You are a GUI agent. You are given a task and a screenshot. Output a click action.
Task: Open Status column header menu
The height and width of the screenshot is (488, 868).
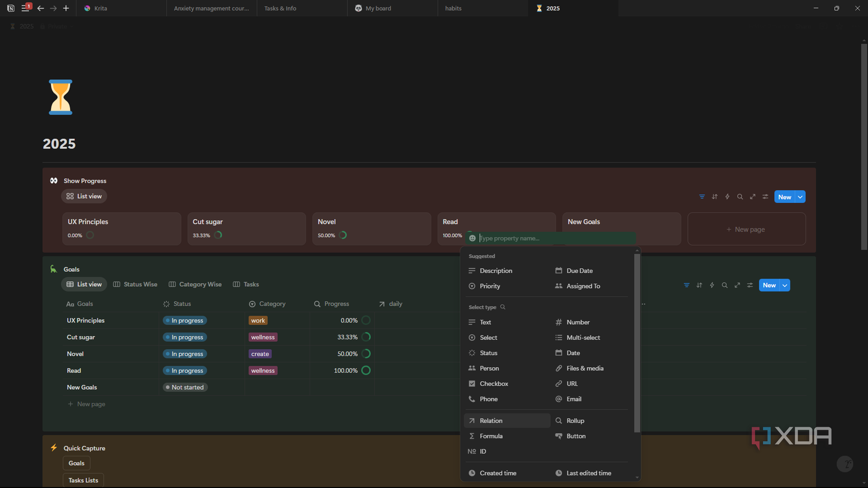point(177,304)
